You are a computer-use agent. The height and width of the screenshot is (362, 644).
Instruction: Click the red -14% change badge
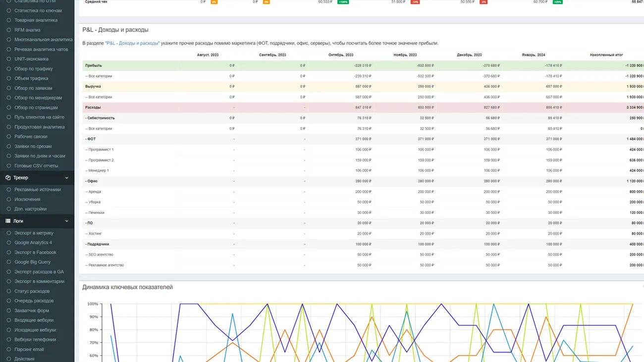point(415,2)
